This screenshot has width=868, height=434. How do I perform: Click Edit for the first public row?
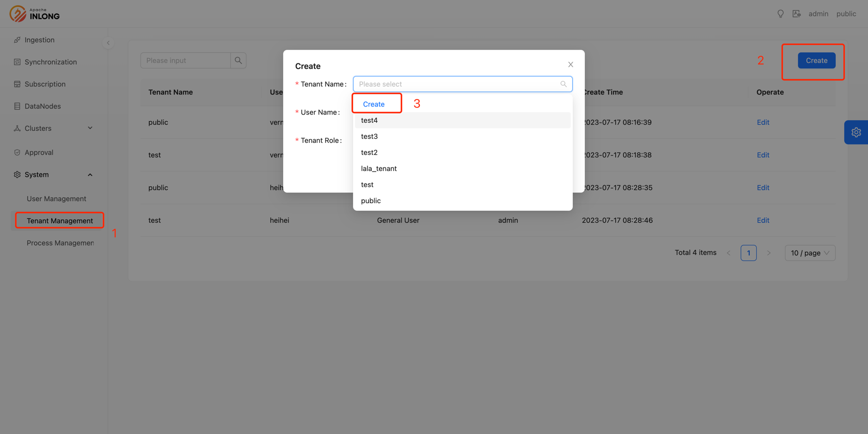pos(762,122)
